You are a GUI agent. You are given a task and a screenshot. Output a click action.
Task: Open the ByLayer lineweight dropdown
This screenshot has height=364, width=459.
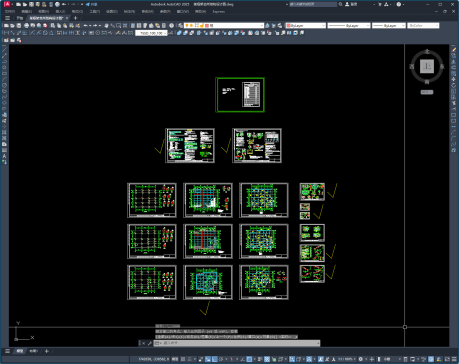[389, 25]
